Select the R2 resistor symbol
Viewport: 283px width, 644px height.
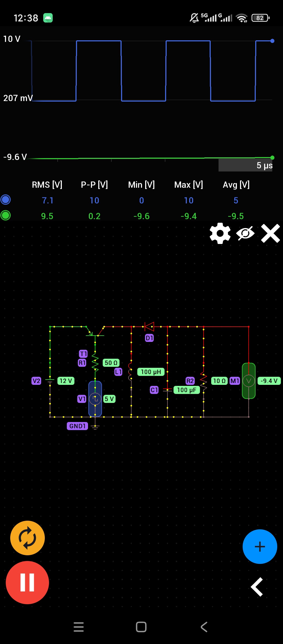click(204, 381)
